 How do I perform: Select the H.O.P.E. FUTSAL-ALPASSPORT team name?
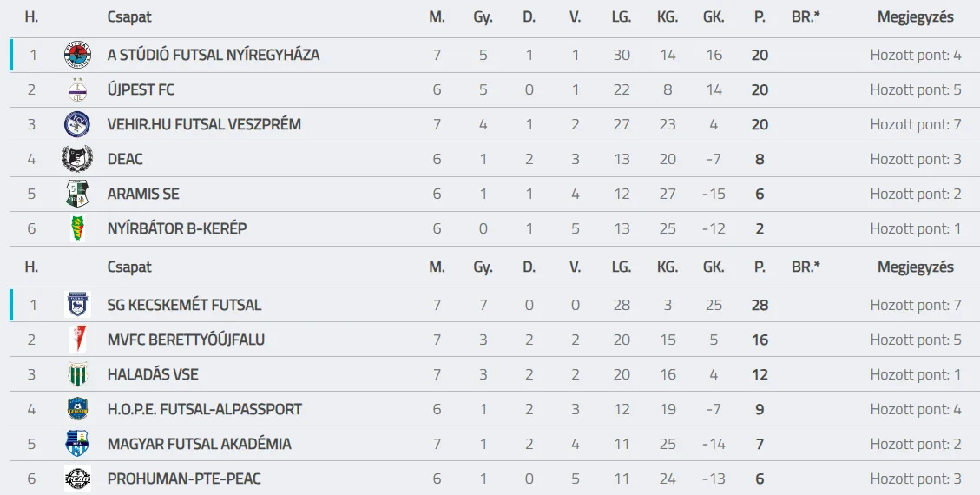pyautogui.click(x=204, y=409)
